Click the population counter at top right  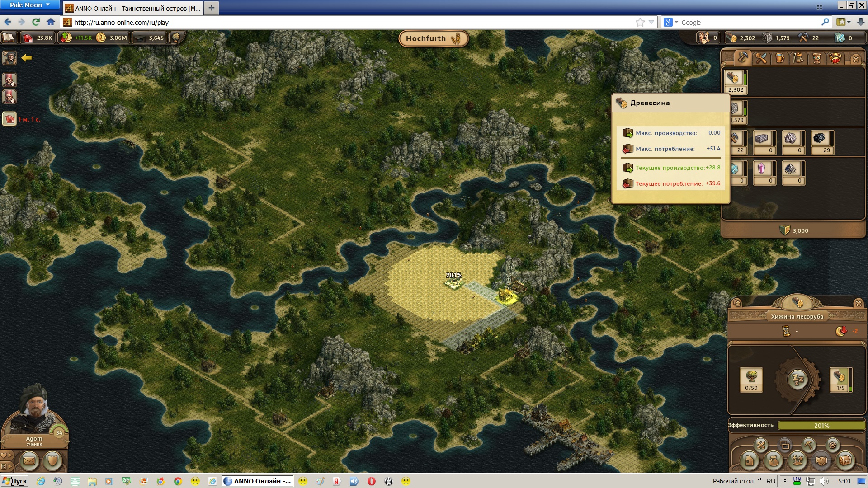coord(708,38)
